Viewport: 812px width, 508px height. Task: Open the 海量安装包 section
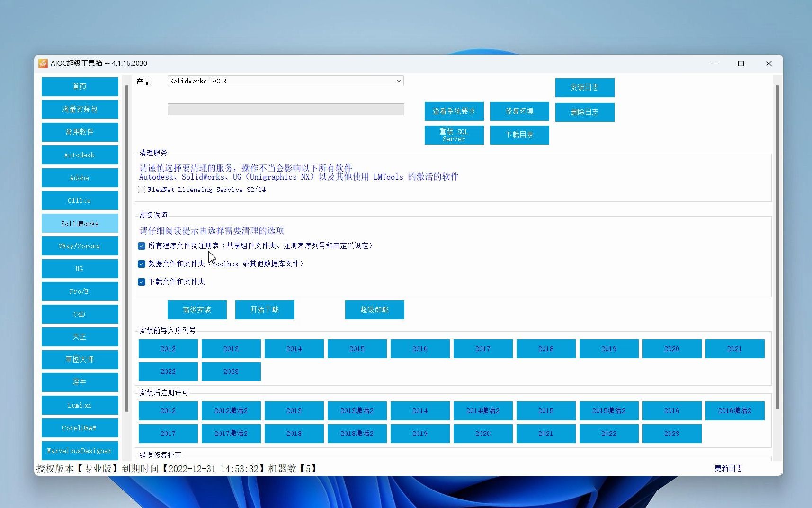coord(80,109)
